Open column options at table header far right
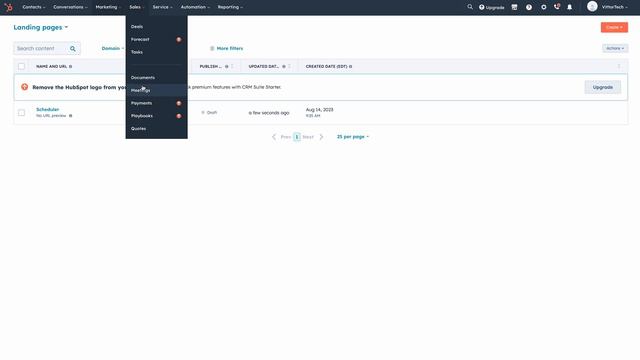 click(619, 67)
